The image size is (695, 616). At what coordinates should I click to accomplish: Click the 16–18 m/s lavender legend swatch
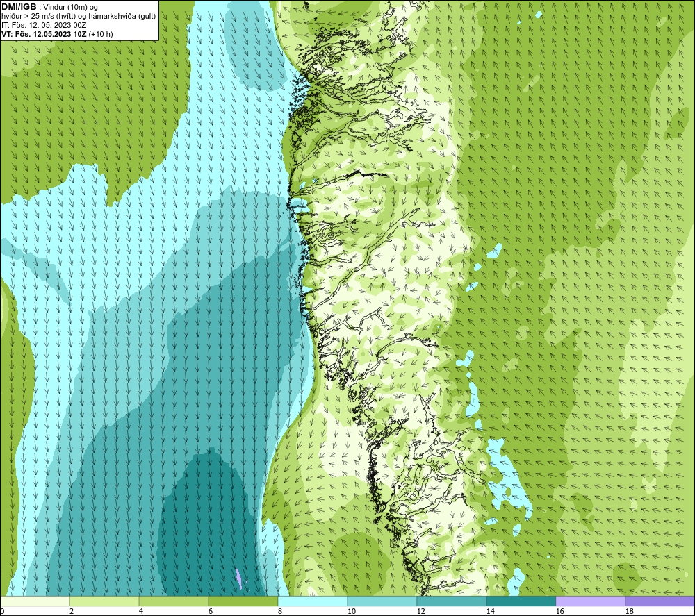[590, 601]
